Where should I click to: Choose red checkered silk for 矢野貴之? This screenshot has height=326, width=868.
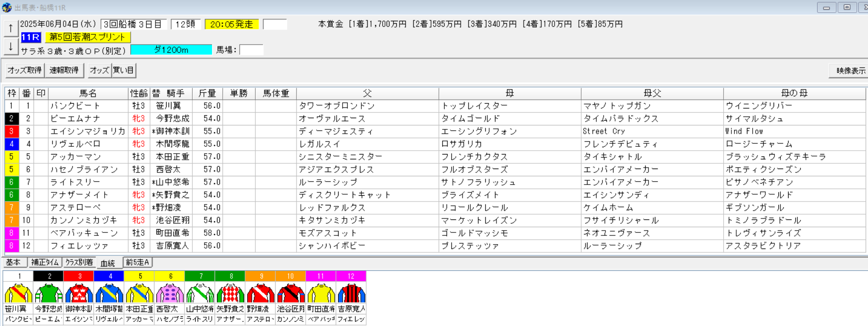[230, 293]
